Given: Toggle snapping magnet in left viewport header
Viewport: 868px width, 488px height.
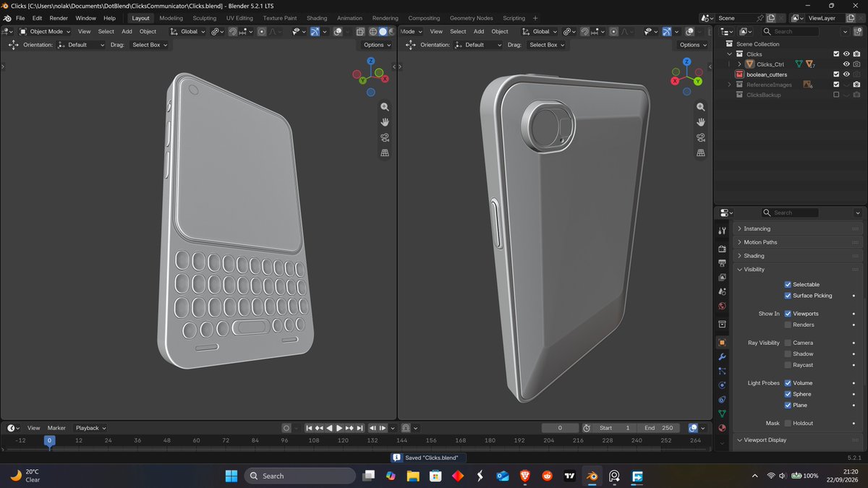Looking at the screenshot, I should coord(233,32).
